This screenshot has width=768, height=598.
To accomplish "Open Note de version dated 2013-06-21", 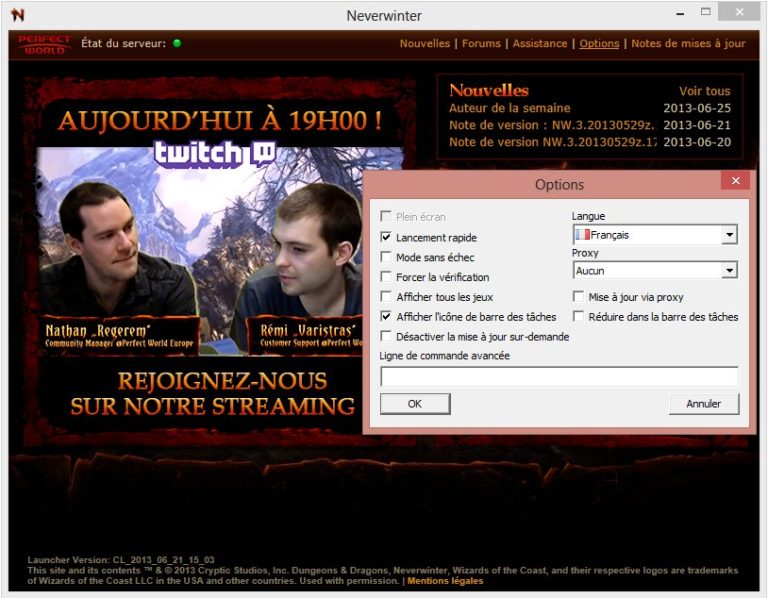I will pos(552,125).
